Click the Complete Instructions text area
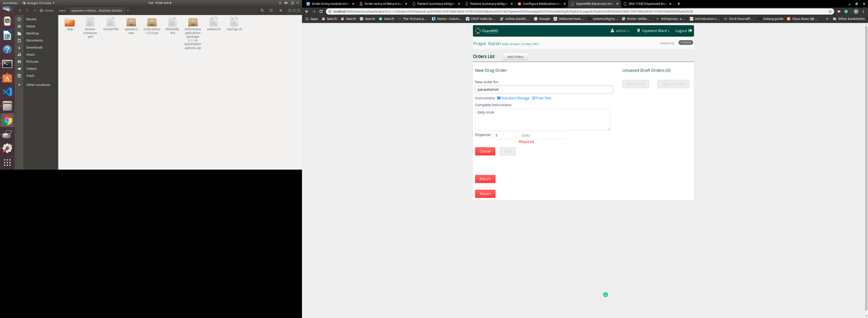This screenshot has height=318, width=868. pos(542,119)
